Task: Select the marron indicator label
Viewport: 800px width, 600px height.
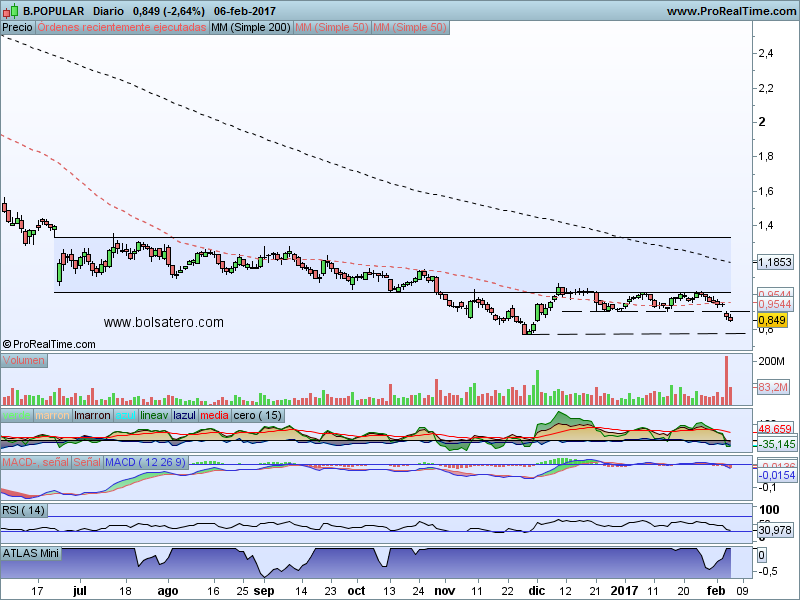Action: point(53,415)
